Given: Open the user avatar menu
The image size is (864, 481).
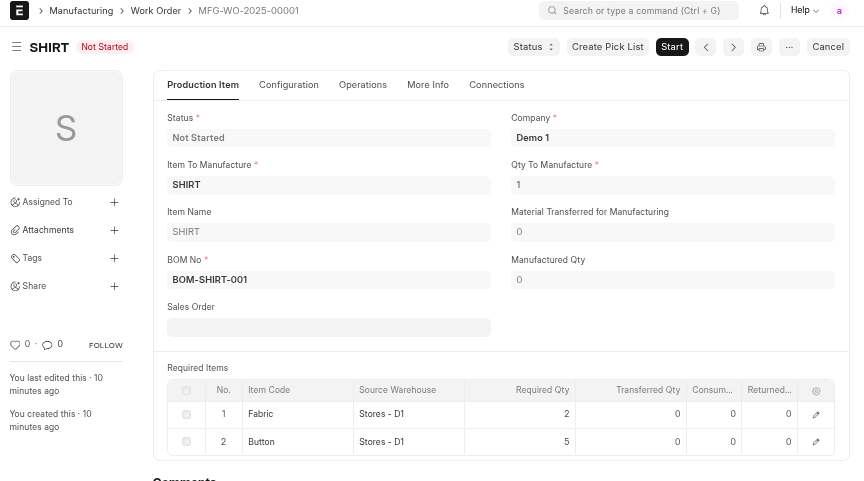Looking at the screenshot, I should (x=839, y=10).
